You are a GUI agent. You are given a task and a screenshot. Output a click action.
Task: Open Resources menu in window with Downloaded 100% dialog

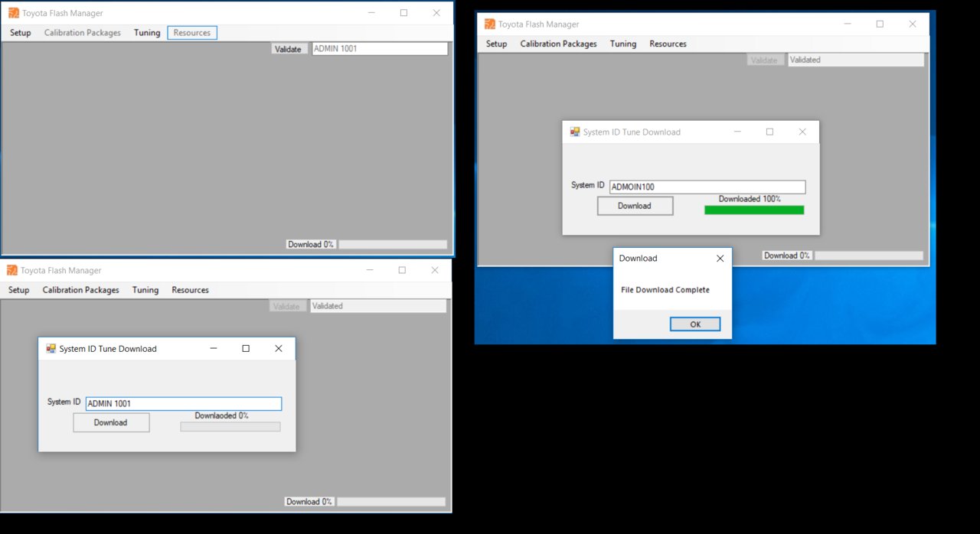668,44
